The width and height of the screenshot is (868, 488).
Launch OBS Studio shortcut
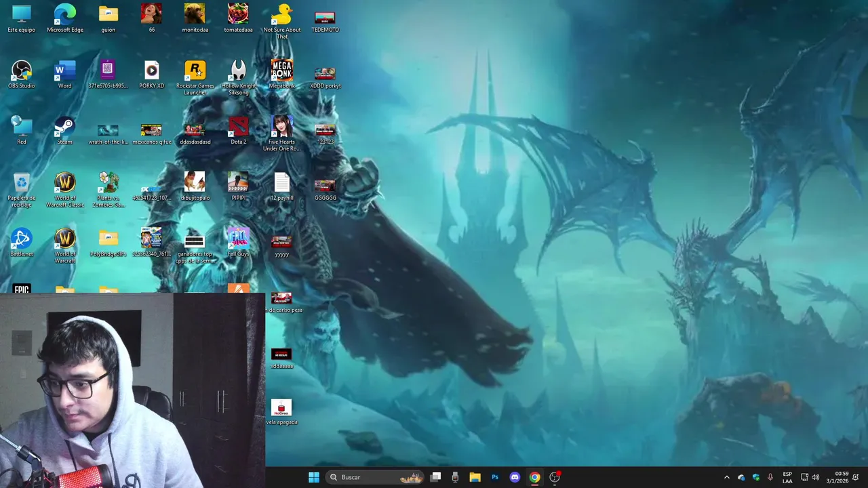click(x=22, y=75)
